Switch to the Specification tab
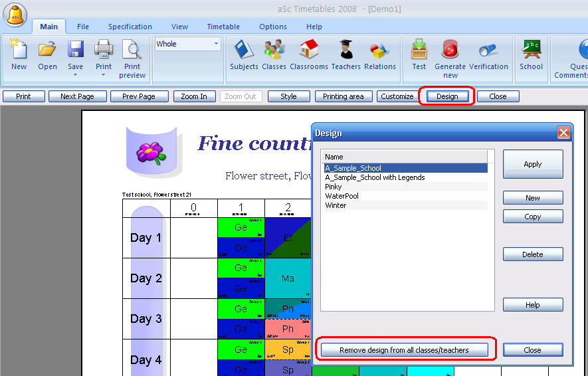 coord(130,27)
